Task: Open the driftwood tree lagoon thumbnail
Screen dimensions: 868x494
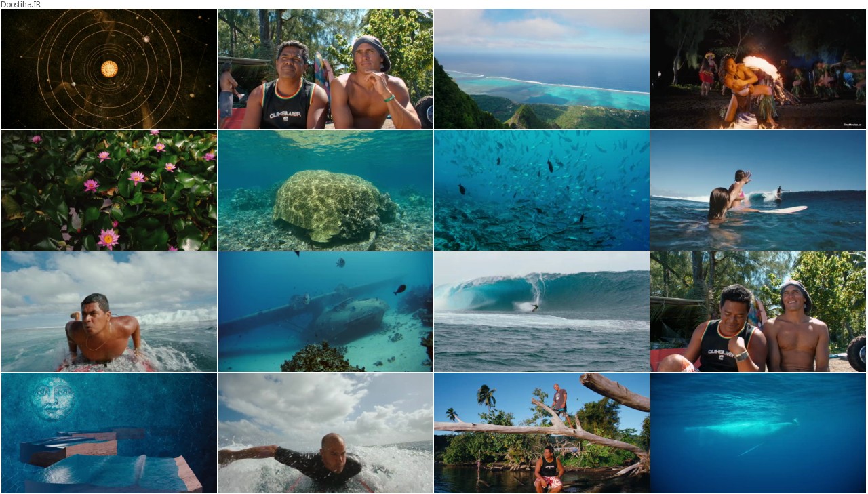Action: [x=542, y=433]
